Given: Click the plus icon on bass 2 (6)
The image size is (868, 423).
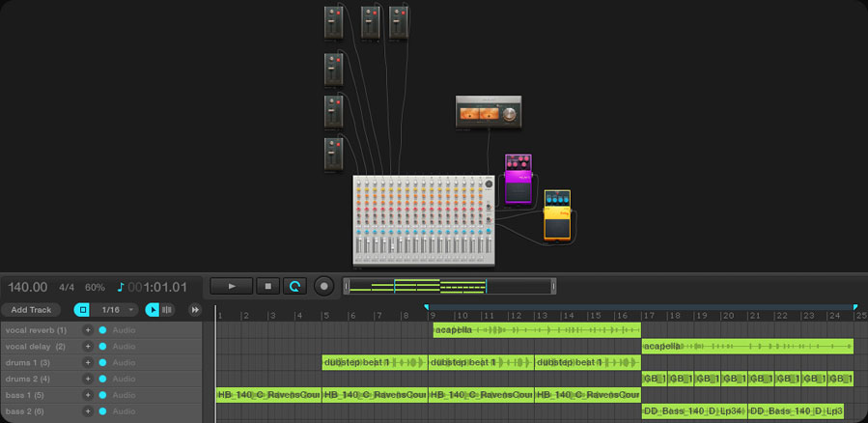Looking at the screenshot, I should pos(88,411).
